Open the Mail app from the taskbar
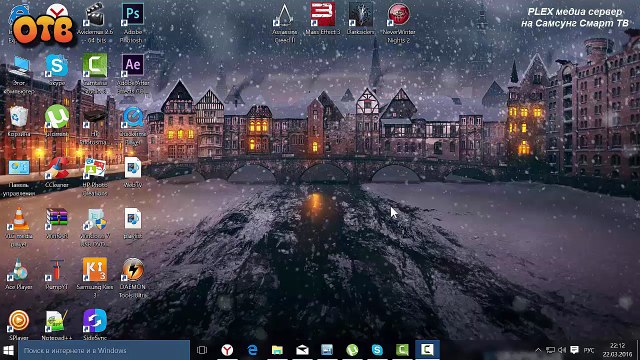 [302, 350]
